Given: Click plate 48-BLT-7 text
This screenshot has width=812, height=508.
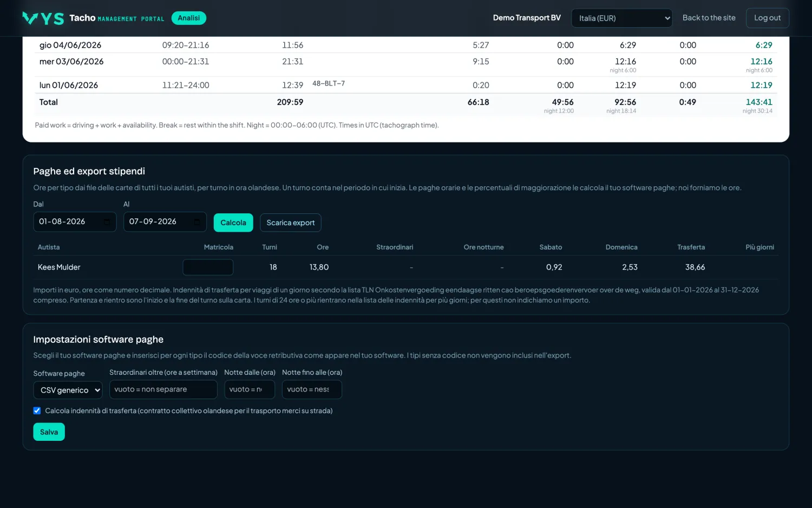Looking at the screenshot, I should pos(329,83).
